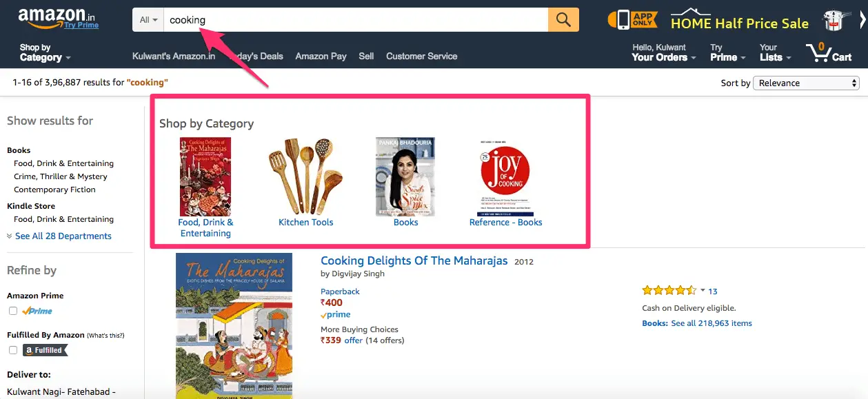
Task: Click the pressure cooker sale image
Action: pyautogui.click(x=834, y=20)
